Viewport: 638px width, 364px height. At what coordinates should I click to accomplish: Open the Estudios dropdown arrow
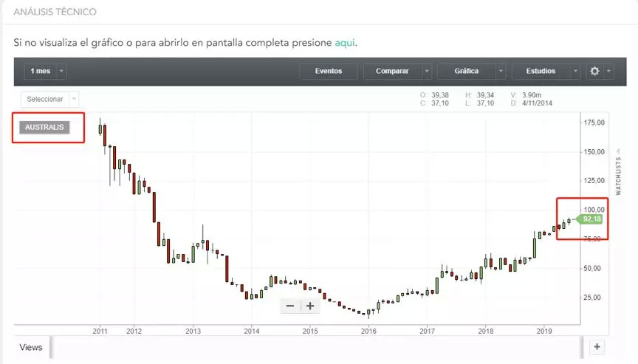(x=574, y=71)
